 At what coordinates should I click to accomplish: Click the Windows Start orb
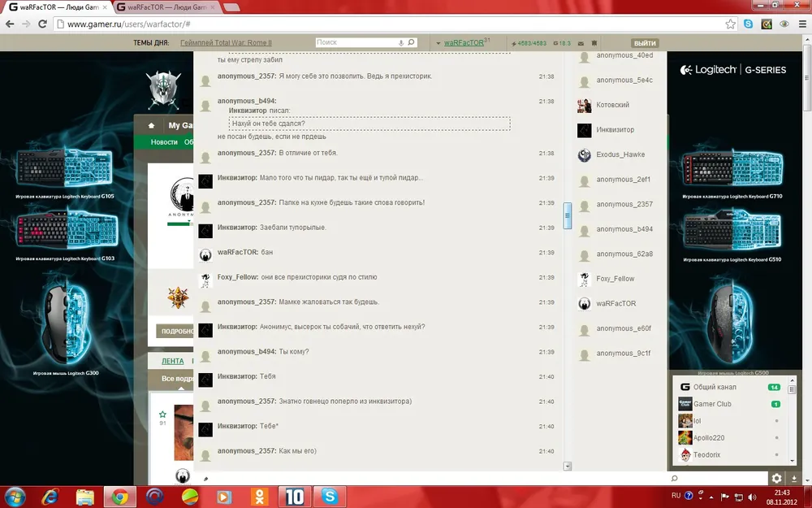(x=15, y=497)
